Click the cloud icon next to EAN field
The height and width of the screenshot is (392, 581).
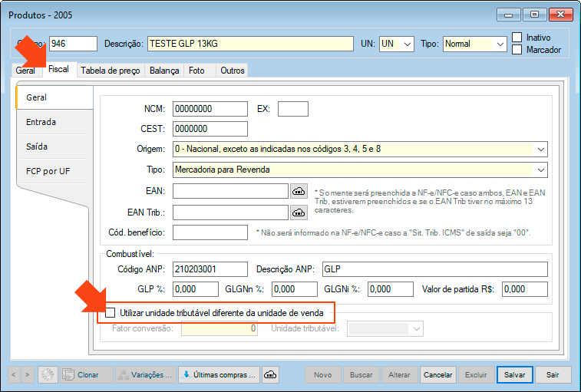point(299,191)
